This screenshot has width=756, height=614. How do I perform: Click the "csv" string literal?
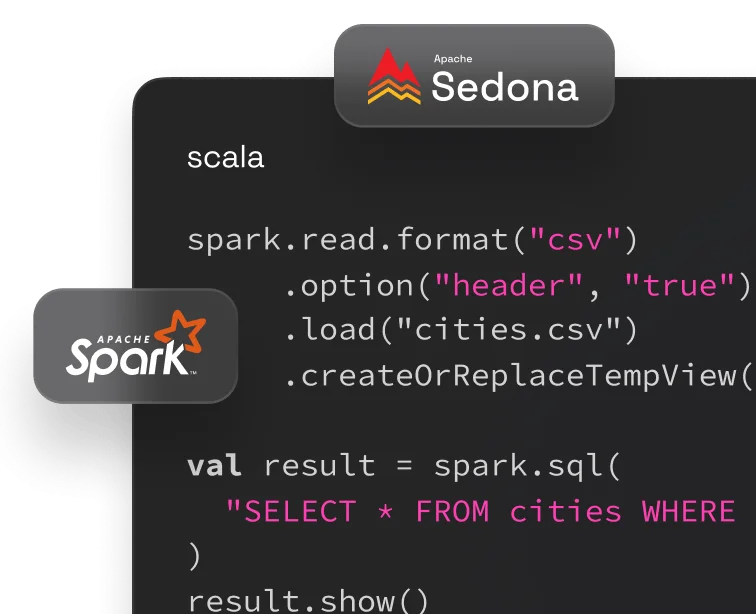tap(575, 241)
